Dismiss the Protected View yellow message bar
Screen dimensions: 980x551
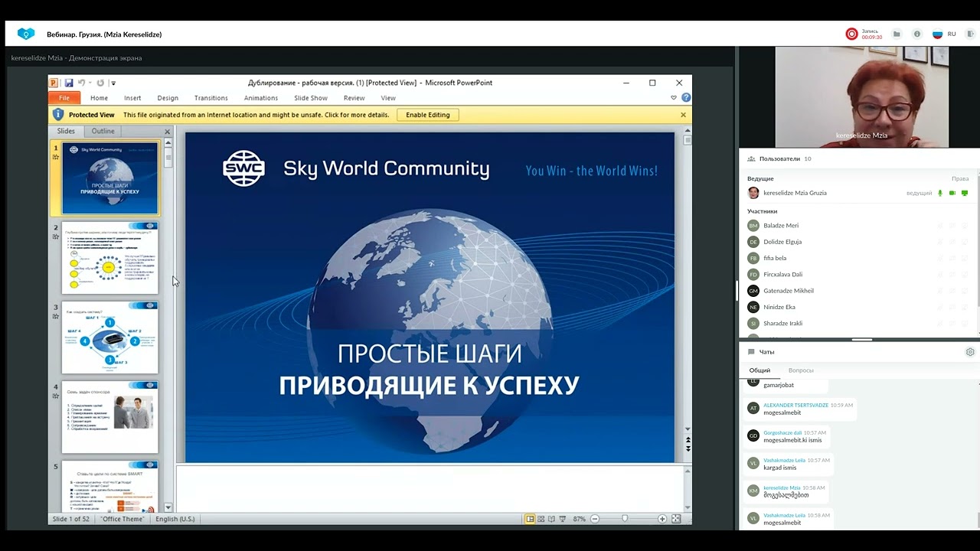[683, 115]
